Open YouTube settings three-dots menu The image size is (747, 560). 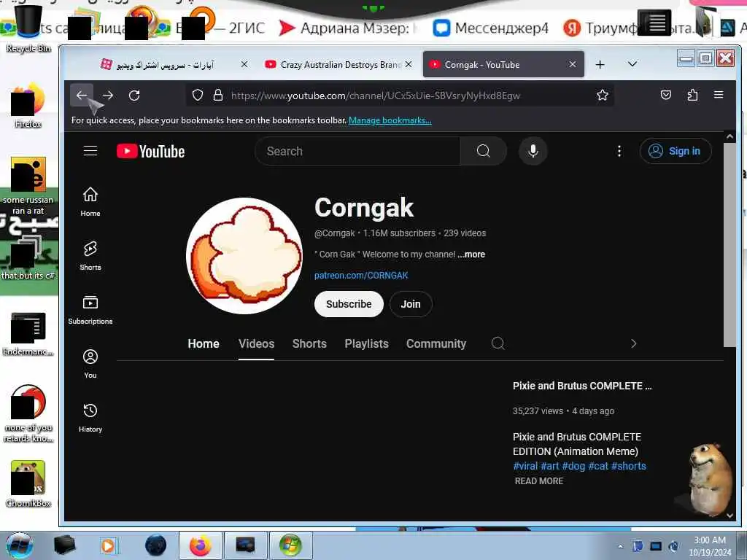point(619,151)
